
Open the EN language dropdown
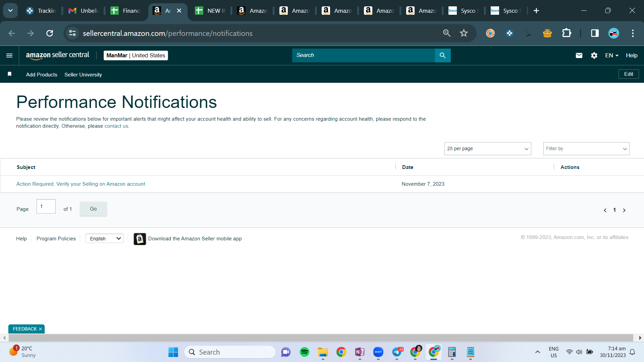coord(612,55)
